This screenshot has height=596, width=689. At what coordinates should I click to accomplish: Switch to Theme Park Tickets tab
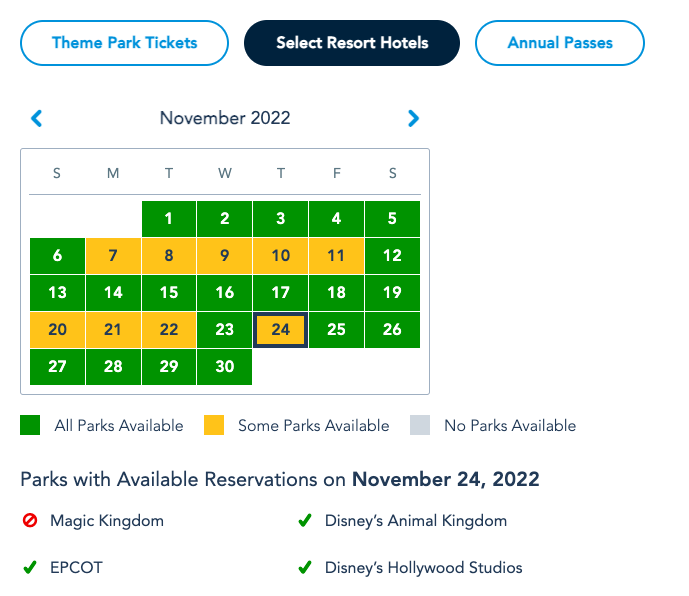(125, 43)
